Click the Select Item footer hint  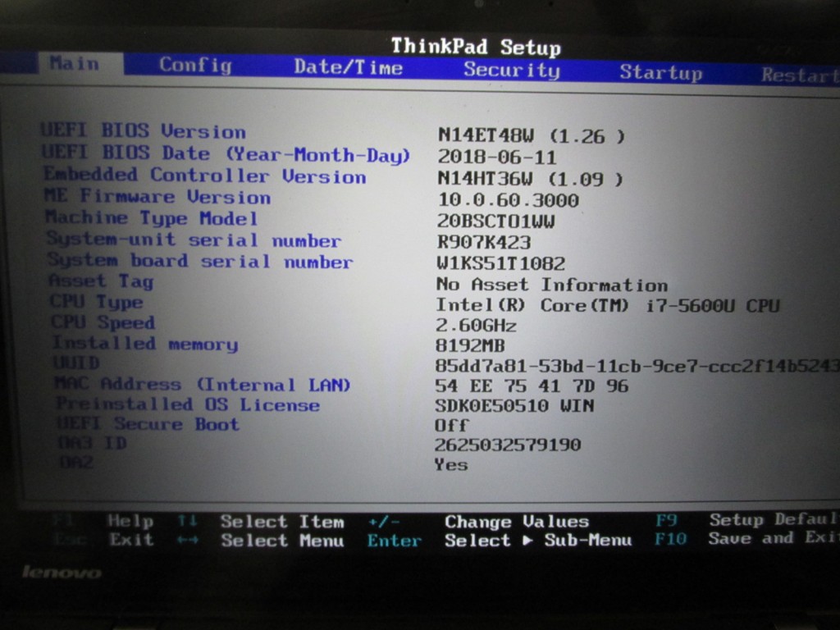point(282,521)
